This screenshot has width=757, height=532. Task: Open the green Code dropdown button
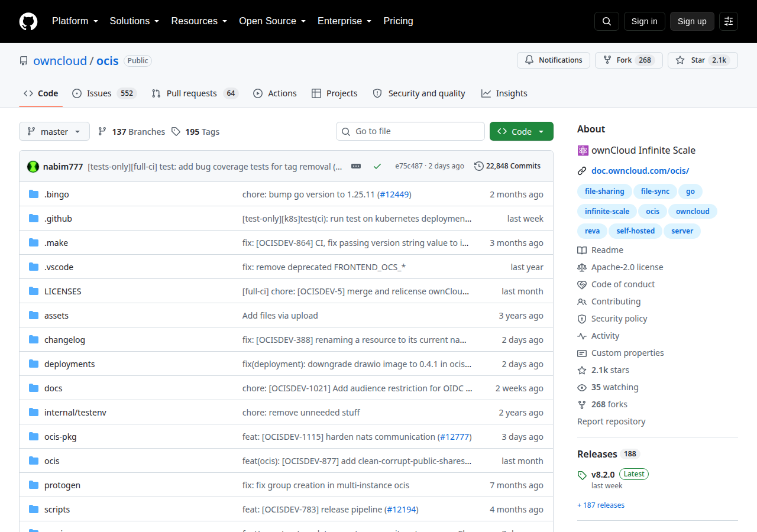(522, 131)
